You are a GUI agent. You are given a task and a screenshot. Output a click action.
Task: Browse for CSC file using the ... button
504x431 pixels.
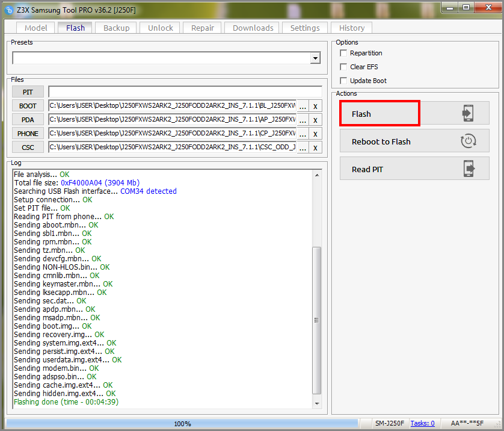[303, 147]
